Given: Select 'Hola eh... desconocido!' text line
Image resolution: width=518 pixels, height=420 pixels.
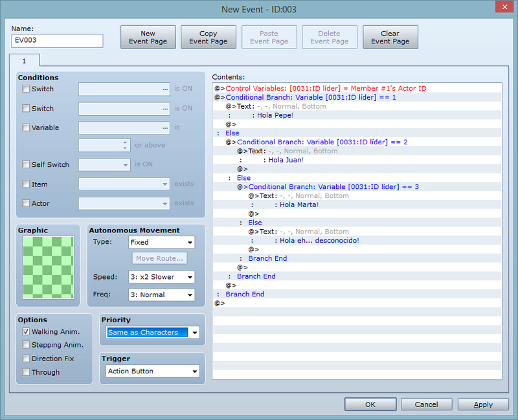Looking at the screenshot, I should 357,240.
